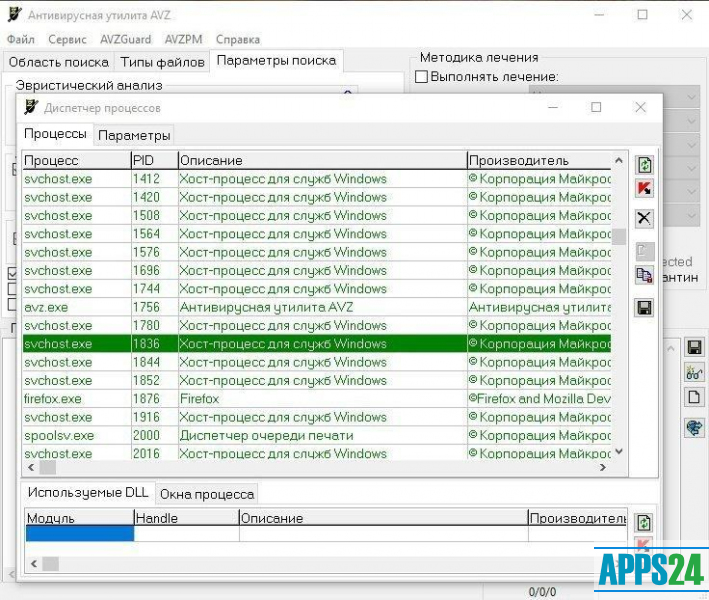
Task: Sort processes by the Описание column header
Action: 322,161
